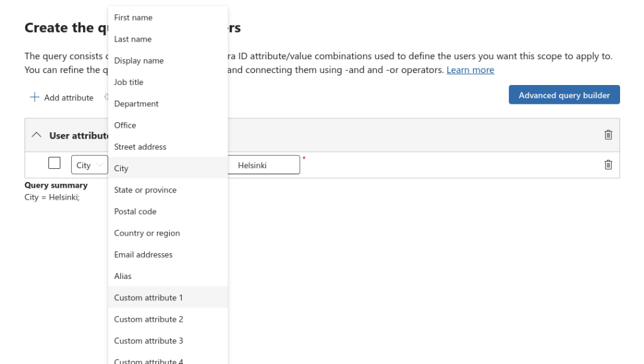The image size is (644, 364).
Task: Click the 'City = Helsinki;' summary text
Action: (52, 197)
